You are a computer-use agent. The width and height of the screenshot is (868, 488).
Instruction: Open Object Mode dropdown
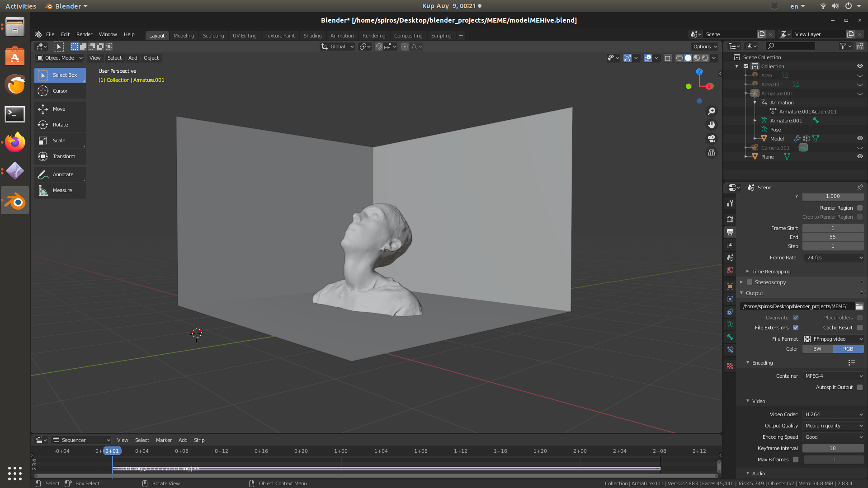pyautogui.click(x=59, y=58)
